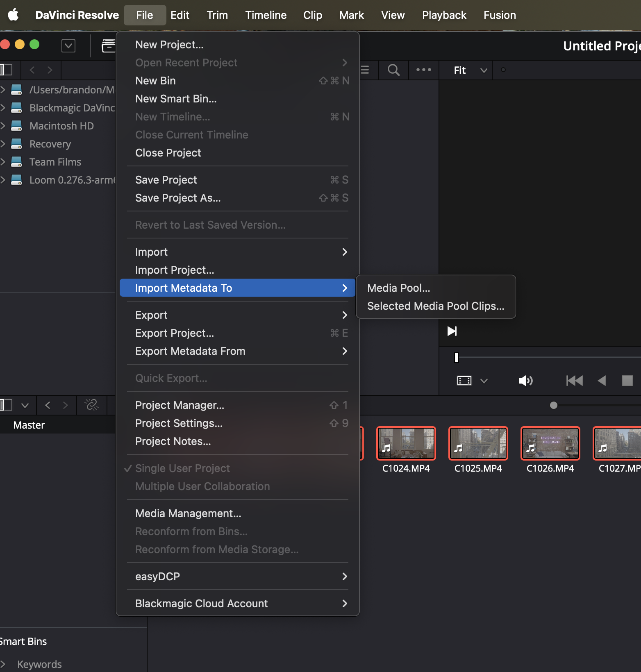
Task: Click the search magnifier icon in media pool
Action: (x=393, y=70)
